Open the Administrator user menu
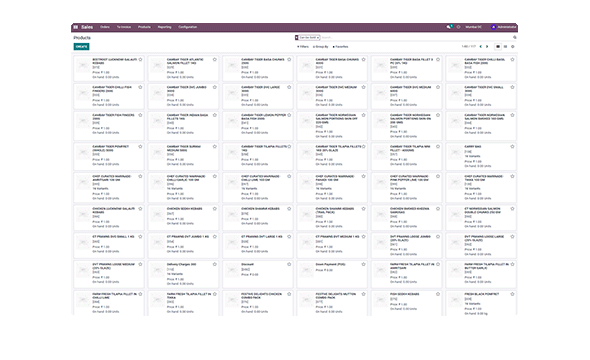590x360 pixels. [x=504, y=27]
